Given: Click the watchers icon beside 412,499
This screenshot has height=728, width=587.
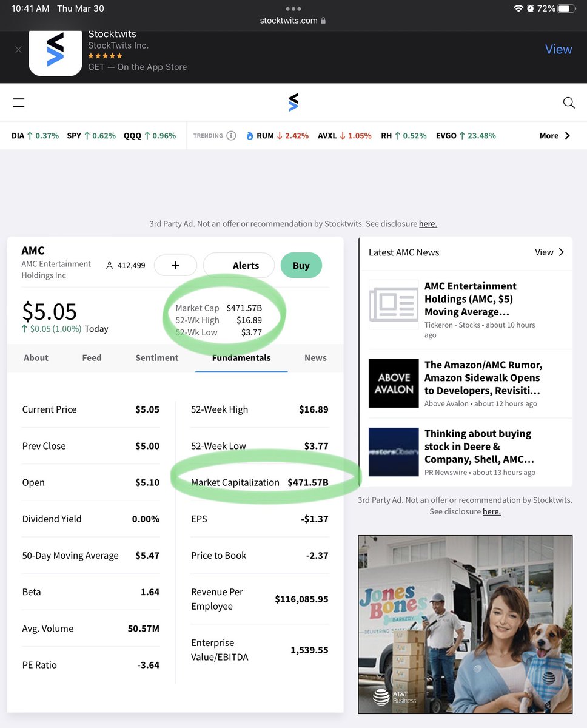Looking at the screenshot, I should [110, 265].
